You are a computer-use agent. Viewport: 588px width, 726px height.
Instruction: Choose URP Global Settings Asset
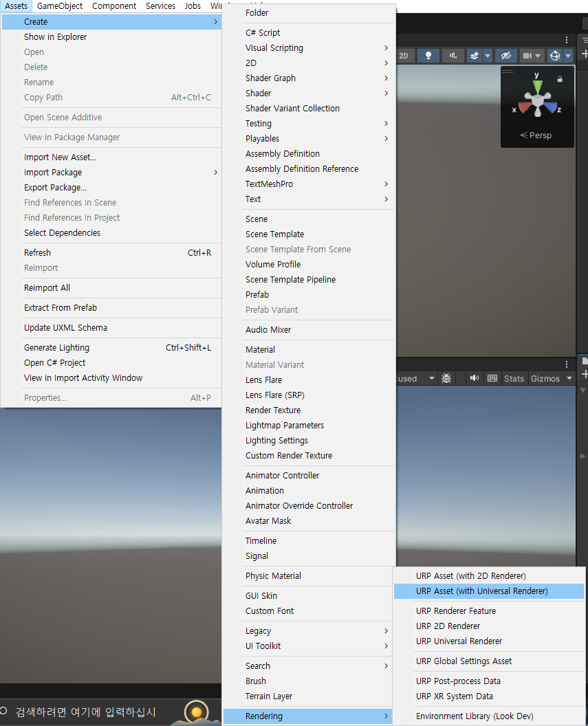[x=489, y=661]
